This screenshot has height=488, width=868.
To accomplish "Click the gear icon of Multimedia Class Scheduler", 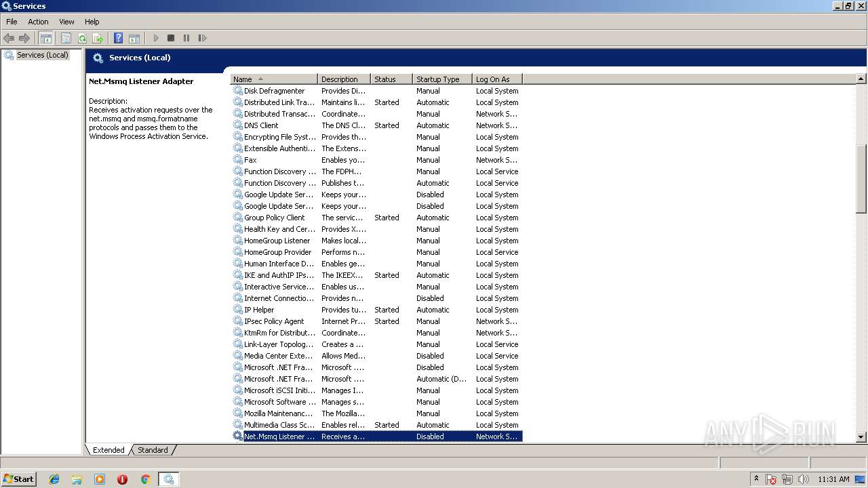I will pyautogui.click(x=238, y=425).
